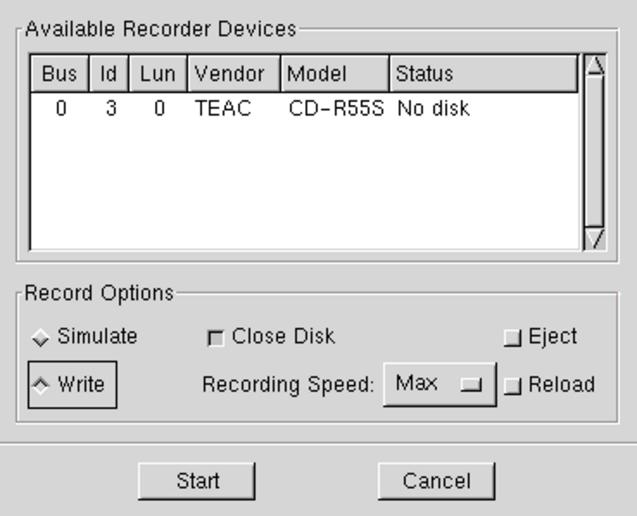Click the Cancel button
The height and width of the screenshot is (516, 637).
(x=436, y=481)
